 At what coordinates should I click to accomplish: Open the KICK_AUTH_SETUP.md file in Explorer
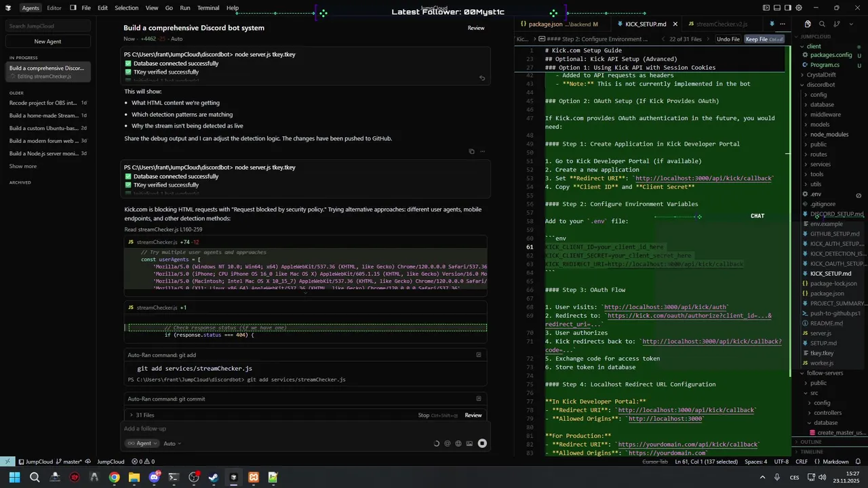pos(837,244)
